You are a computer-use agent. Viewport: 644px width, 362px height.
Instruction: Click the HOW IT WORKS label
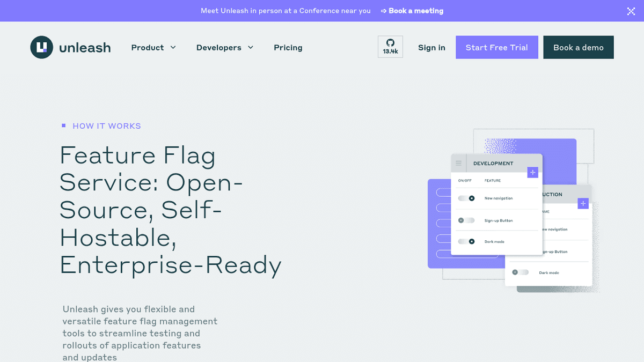click(x=107, y=126)
